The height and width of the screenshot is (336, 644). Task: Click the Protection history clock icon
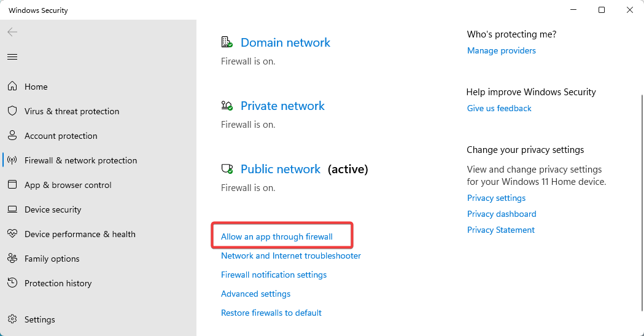[12, 283]
